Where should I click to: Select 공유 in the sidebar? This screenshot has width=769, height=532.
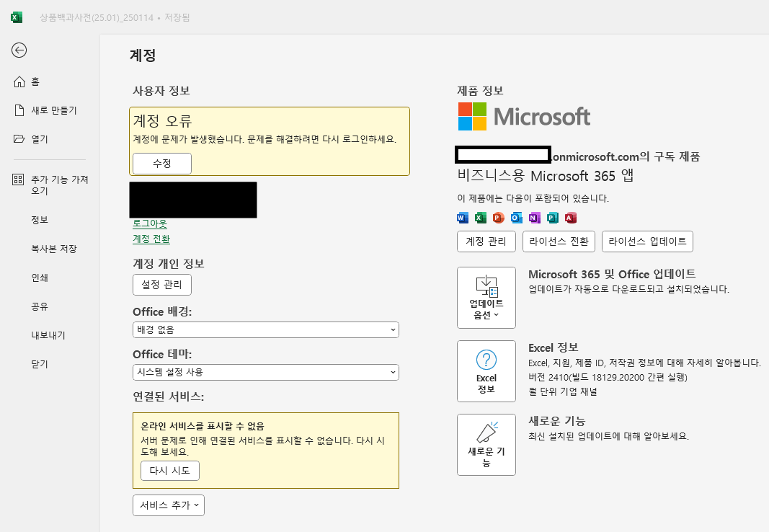[x=40, y=306]
